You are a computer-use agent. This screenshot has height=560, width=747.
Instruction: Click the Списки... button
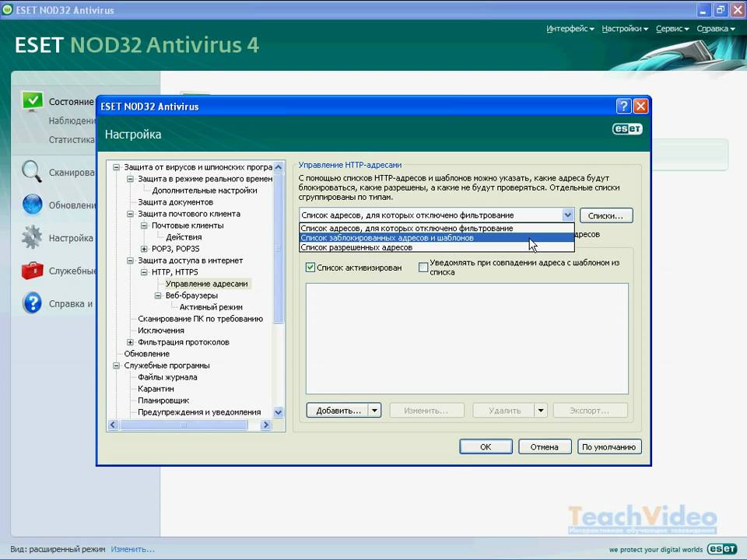606,215
